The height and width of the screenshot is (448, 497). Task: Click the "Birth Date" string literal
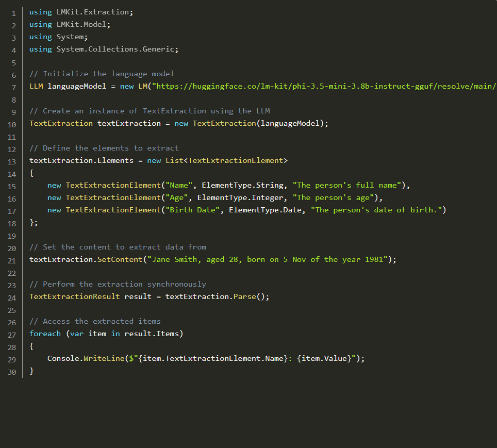[192, 210]
